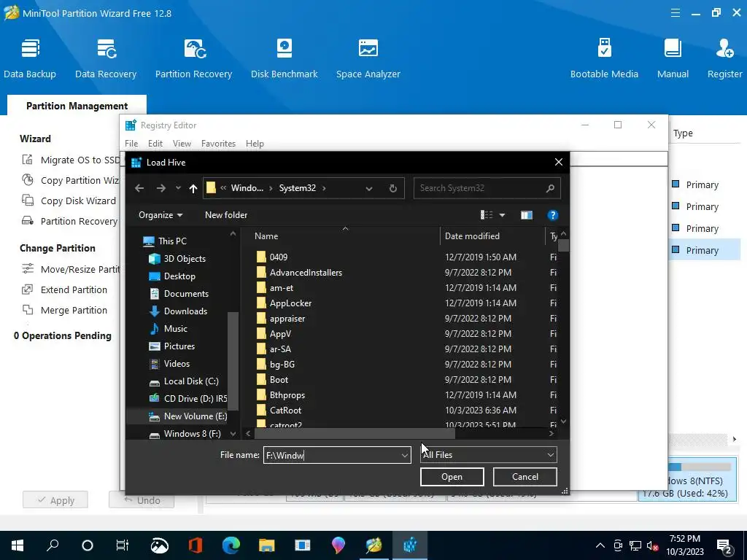Go back in Load Hive dialog
The image size is (747, 560).
pyautogui.click(x=139, y=188)
